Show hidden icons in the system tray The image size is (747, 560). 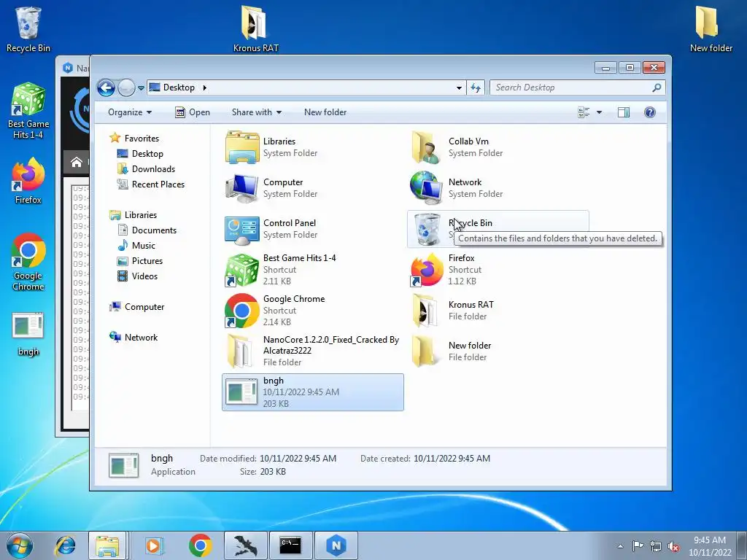point(620,546)
